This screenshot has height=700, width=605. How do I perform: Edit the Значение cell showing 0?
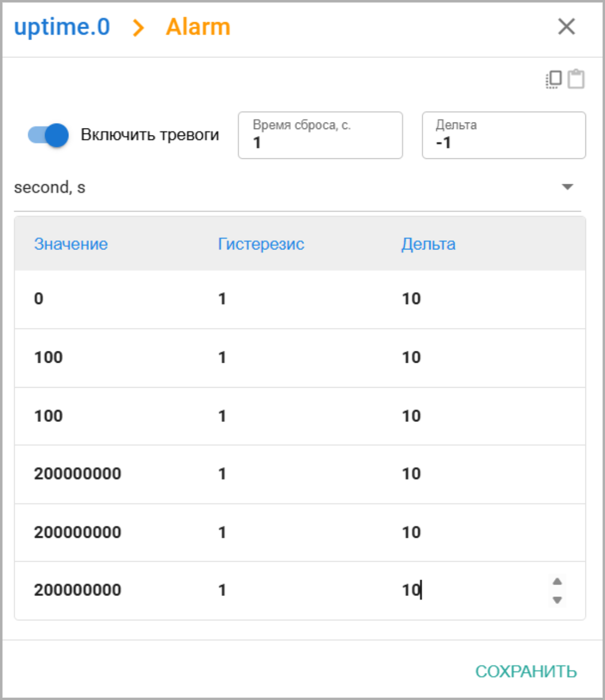pos(39,299)
